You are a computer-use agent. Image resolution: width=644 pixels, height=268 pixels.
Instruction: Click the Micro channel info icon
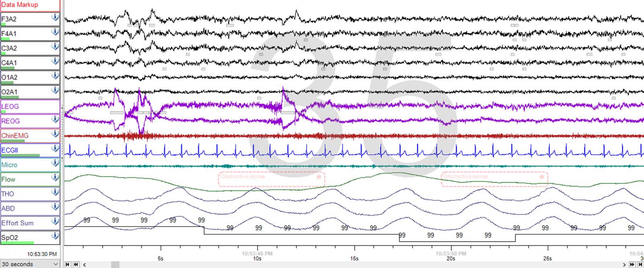tap(55, 163)
